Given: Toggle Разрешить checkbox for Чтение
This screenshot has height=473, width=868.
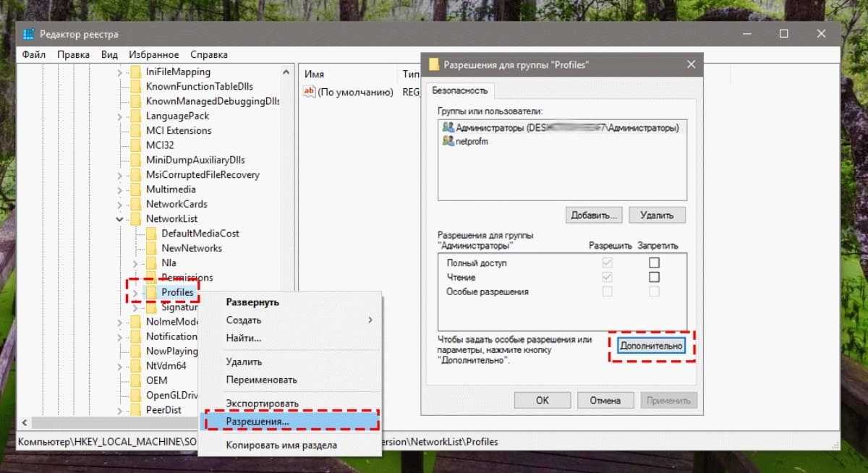Looking at the screenshot, I should point(608,277).
